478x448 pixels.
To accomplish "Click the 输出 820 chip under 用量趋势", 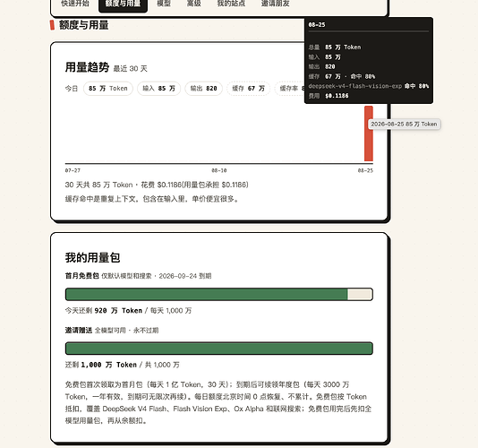I will pyautogui.click(x=203, y=89).
